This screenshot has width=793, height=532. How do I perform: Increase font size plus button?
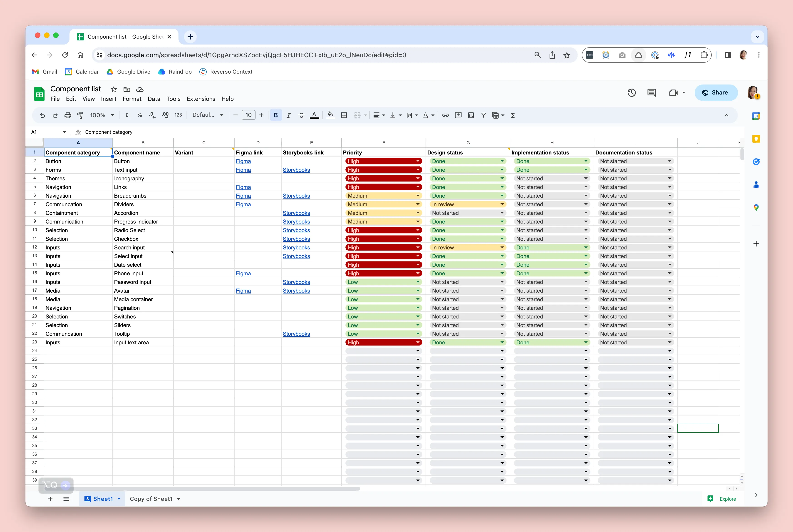pos(261,115)
